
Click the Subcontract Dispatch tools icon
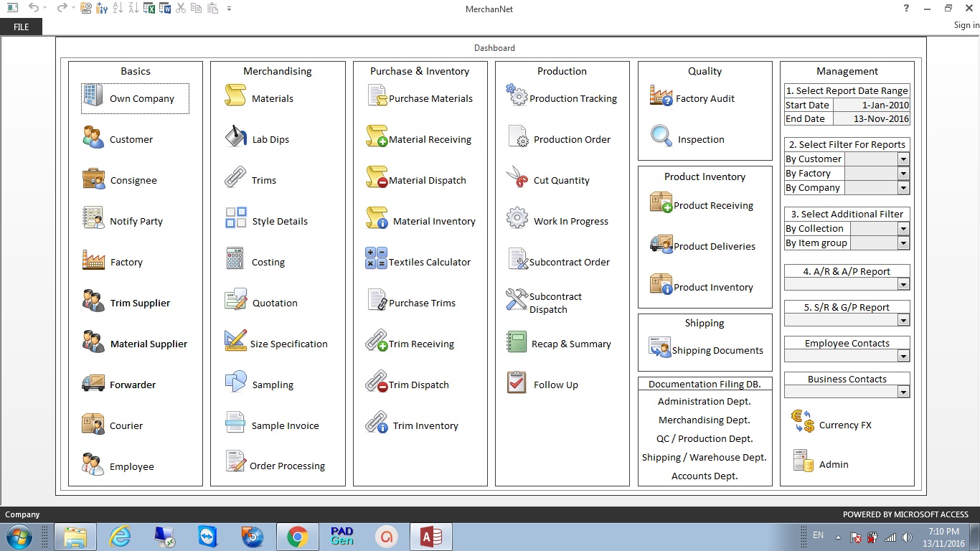coord(517,300)
